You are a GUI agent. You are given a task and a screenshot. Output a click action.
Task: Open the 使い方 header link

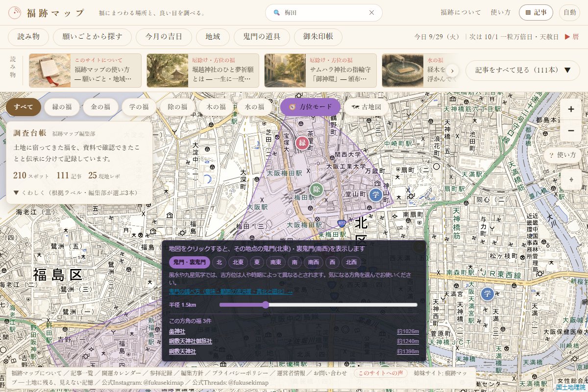coord(501,13)
